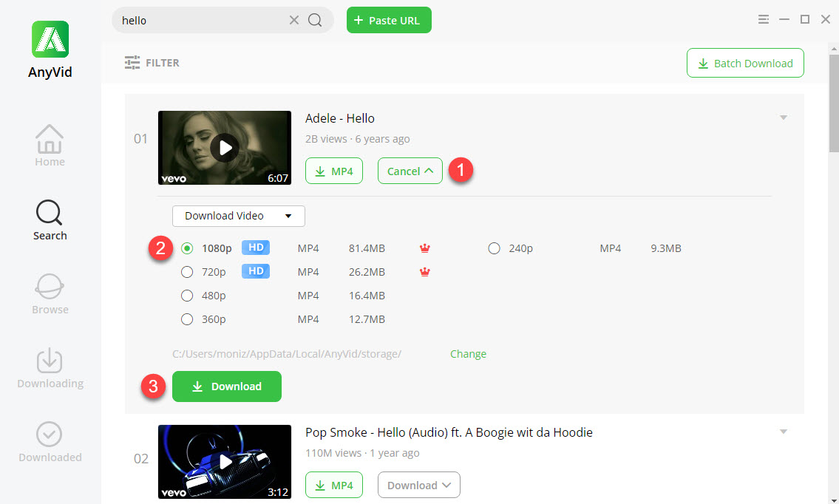Viewport: 839px width, 504px height.
Task: Open the Browse section in sidebar
Action: pos(50,293)
